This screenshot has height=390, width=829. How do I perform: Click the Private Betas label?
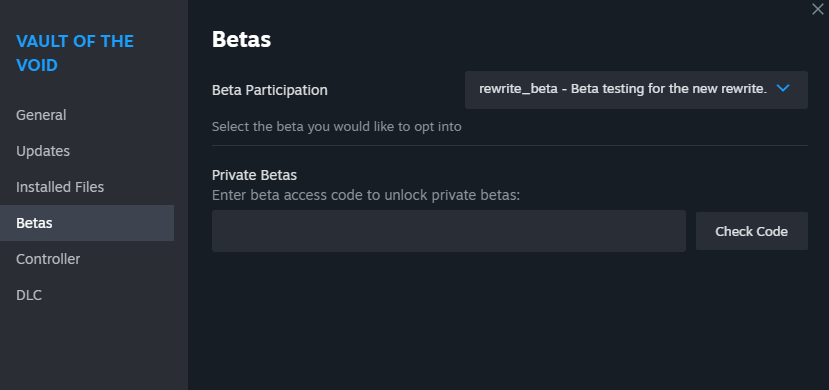[254, 175]
